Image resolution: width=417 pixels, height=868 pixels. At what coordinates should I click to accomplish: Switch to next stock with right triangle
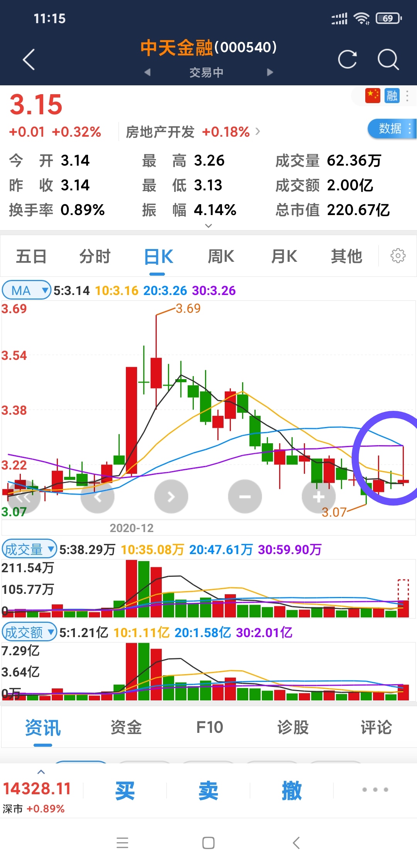tap(270, 72)
